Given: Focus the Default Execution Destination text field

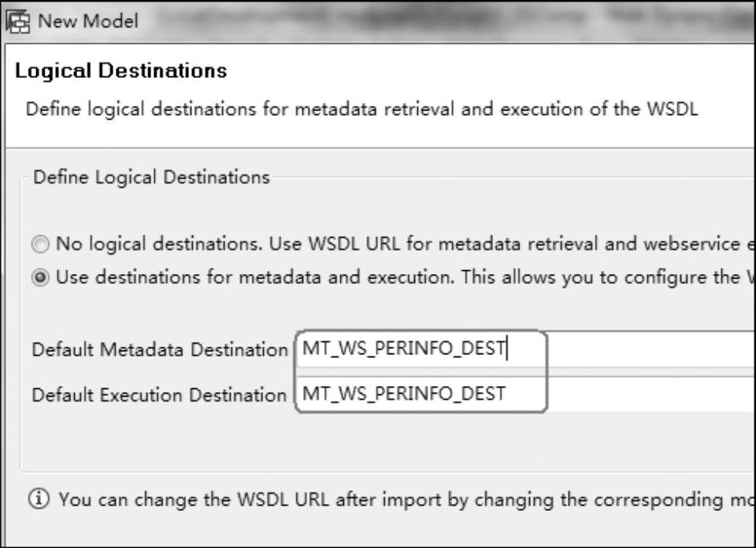Looking at the screenshot, I should tap(525, 394).
